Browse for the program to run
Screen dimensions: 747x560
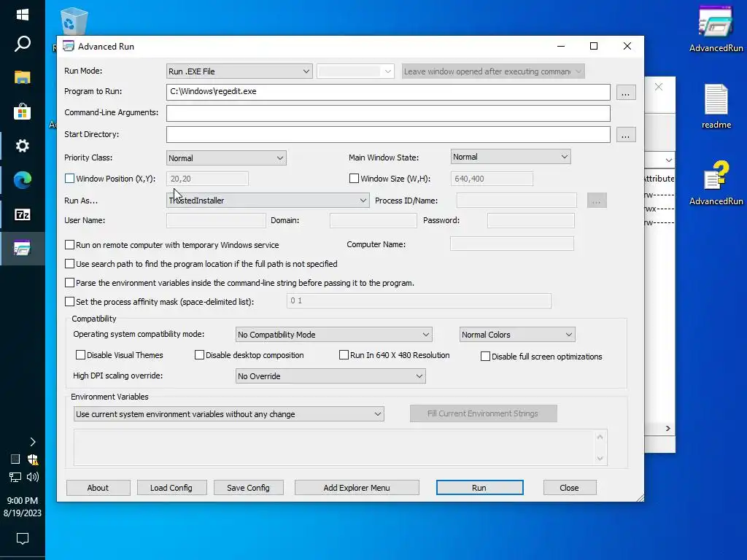point(625,93)
